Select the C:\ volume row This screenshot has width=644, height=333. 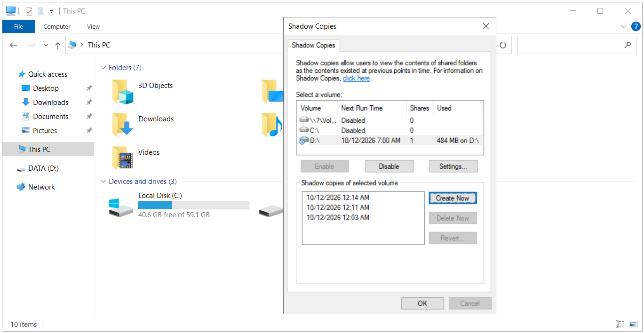(x=390, y=130)
